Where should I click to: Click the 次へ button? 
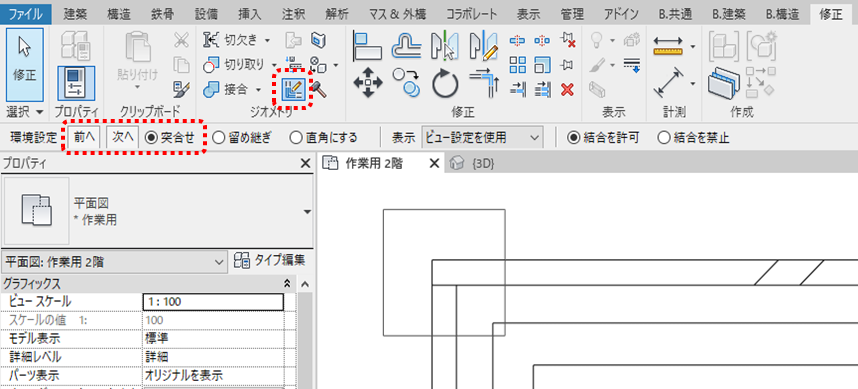click(x=123, y=137)
